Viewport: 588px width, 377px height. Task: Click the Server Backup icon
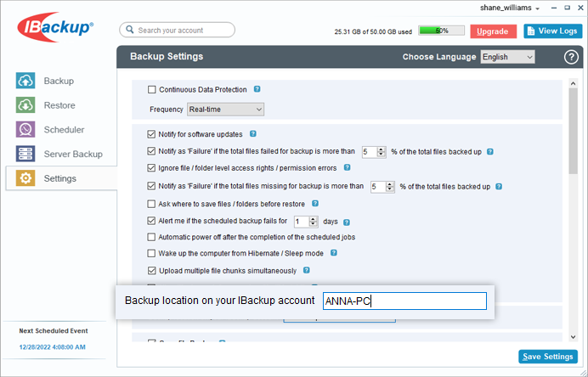coord(26,154)
